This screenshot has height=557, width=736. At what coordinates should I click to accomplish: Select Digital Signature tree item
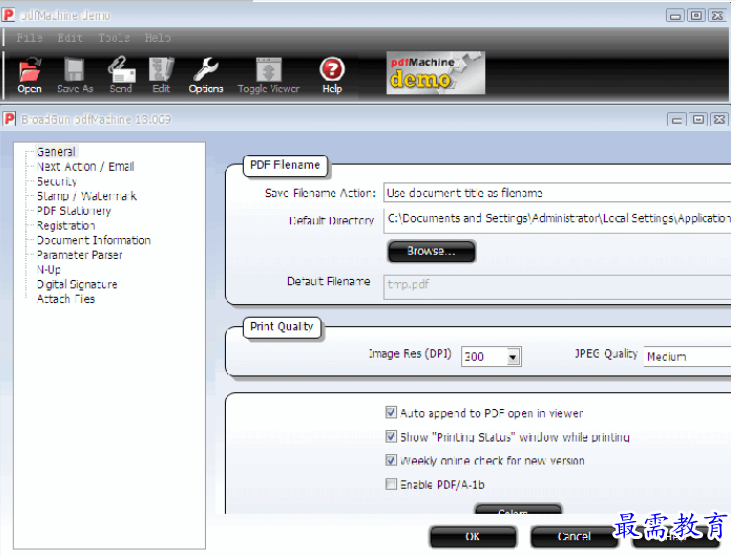pyautogui.click(x=77, y=284)
